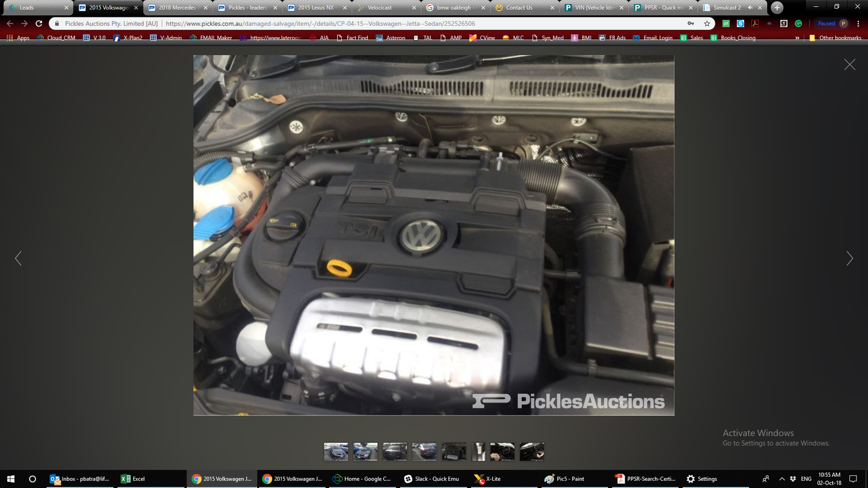Screen dimensions: 868x488
Task: Bookmark this page with the star icon
Action: (x=708, y=24)
